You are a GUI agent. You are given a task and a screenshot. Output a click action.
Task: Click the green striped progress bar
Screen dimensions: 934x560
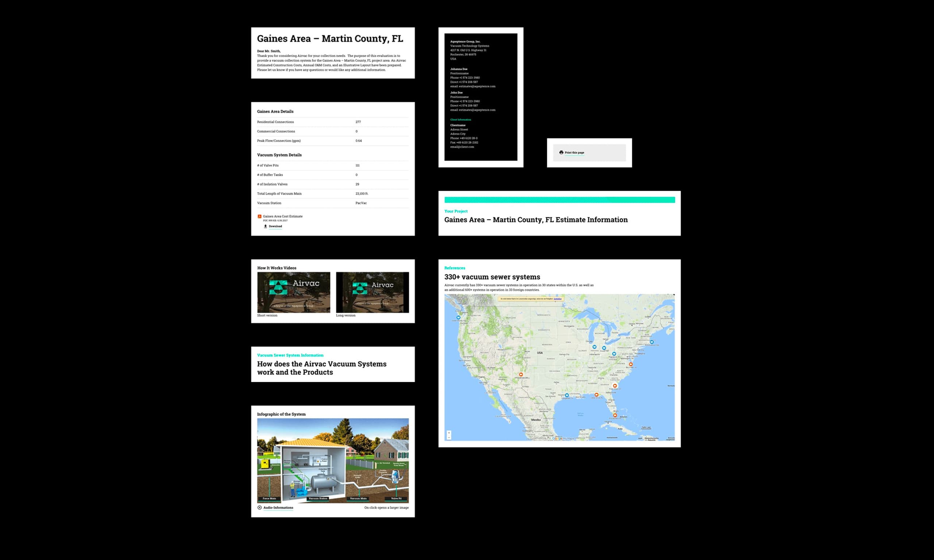560,200
